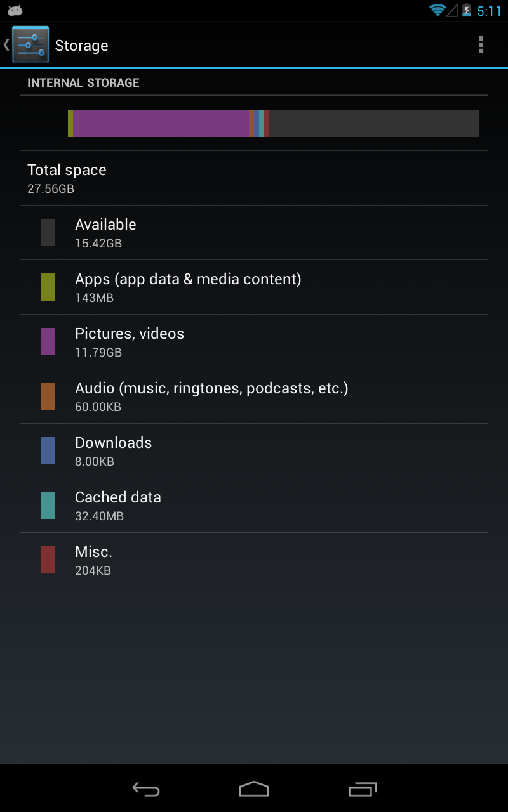Click the purple Pictures segment in storage bar
Viewport: 508px width, 812px height.
pyautogui.click(x=161, y=123)
